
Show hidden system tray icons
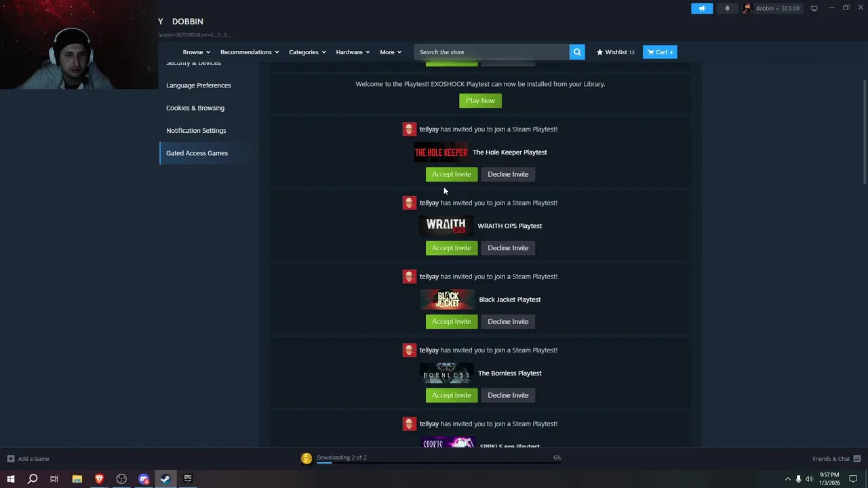click(x=787, y=479)
